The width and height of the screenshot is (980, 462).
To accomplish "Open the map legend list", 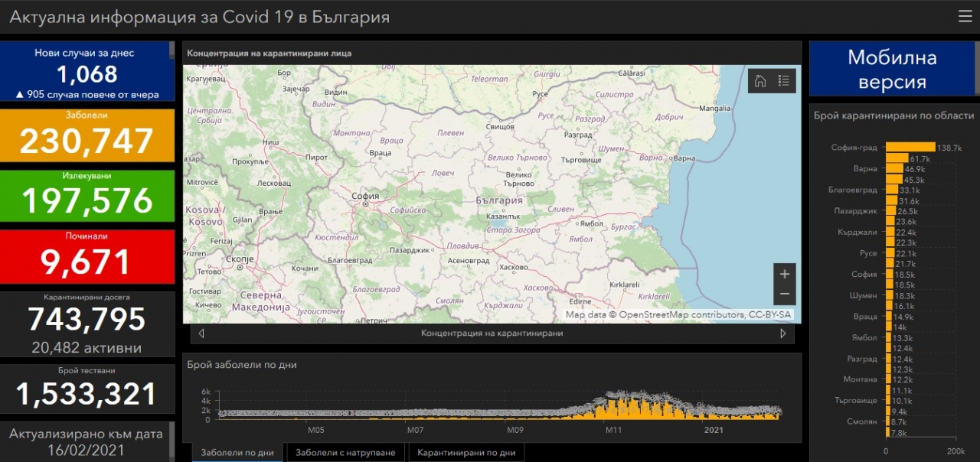I will tap(784, 81).
